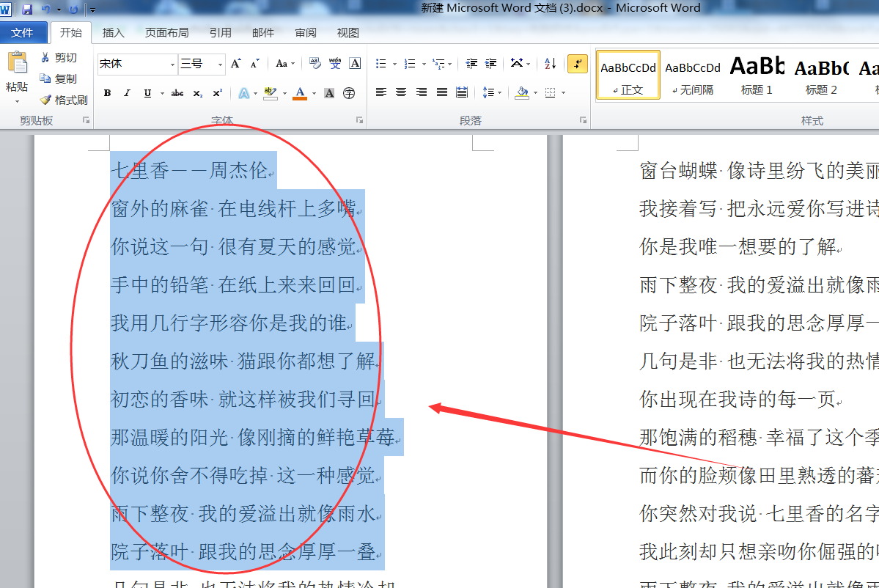Apply the current font color
Viewport: 879px width, 588px height.
(301, 93)
